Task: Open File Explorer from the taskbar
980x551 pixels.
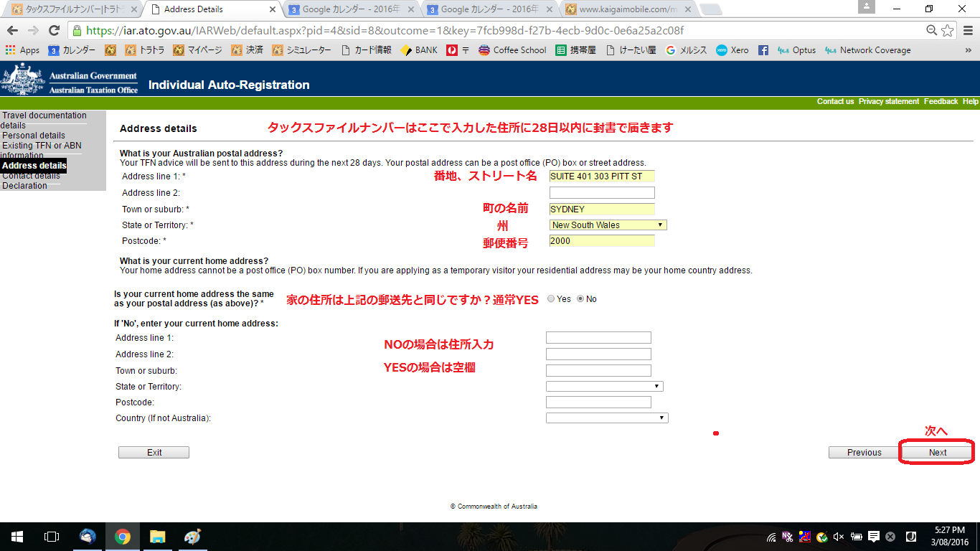Action: tap(158, 537)
